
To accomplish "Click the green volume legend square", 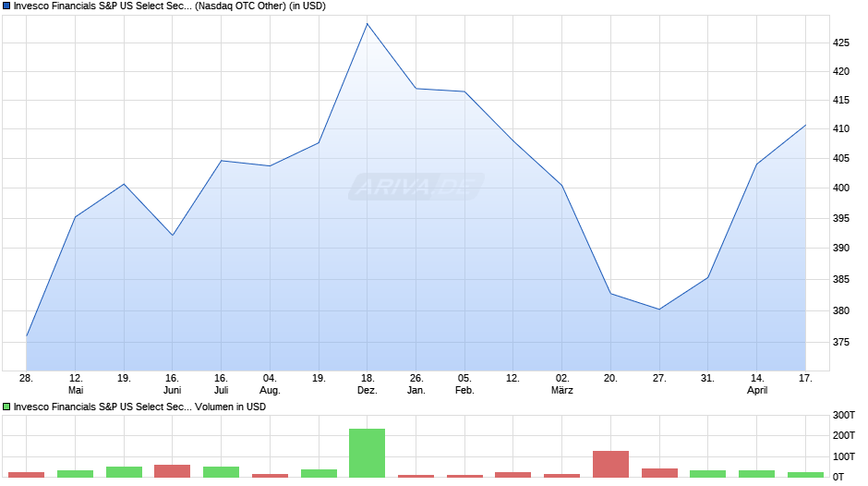I will [x=6, y=407].
